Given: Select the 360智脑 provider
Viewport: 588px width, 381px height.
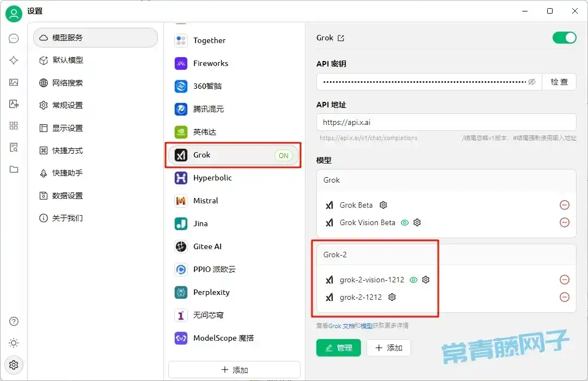Looking at the screenshot, I should (x=234, y=86).
